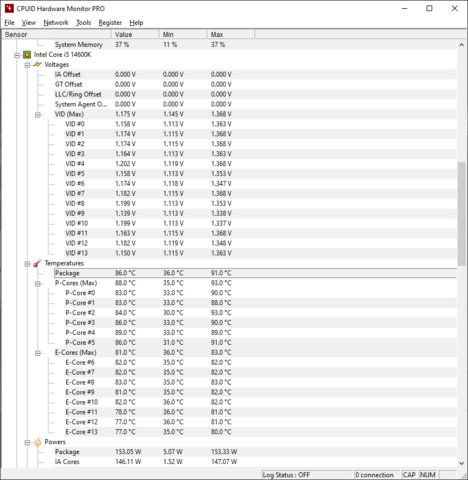The width and height of the screenshot is (468, 480).
Task: Open the Network menu
Action: pyautogui.click(x=56, y=23)
